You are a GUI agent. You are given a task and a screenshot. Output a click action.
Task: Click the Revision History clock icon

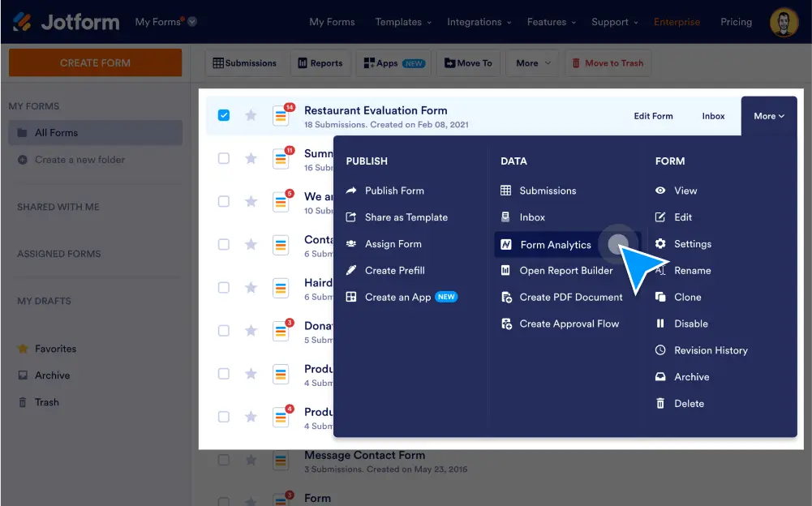pos(660,350)
